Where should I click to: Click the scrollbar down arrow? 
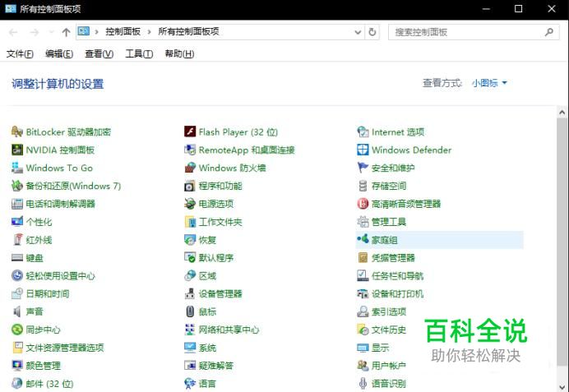click(x=562, y=386)
